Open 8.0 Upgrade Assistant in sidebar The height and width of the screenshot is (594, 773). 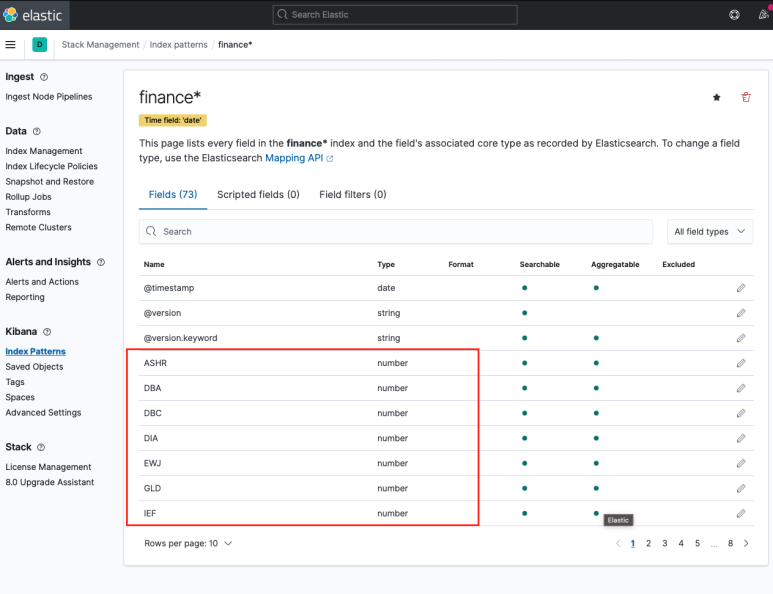50,482
